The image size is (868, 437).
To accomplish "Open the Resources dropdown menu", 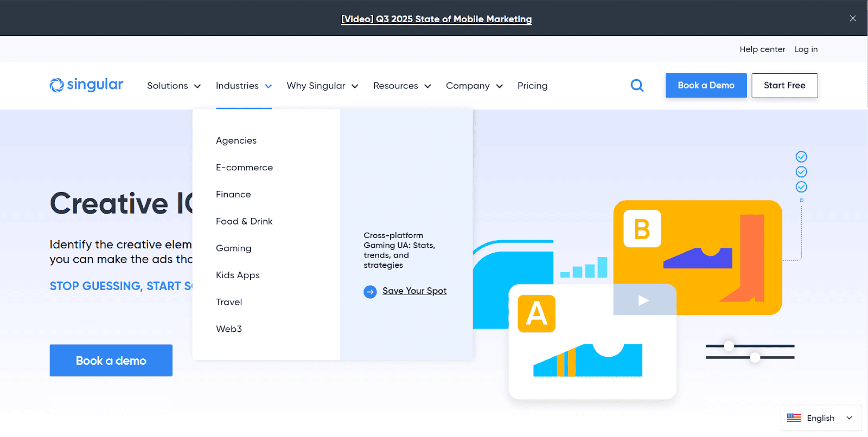I will point(401,86).
